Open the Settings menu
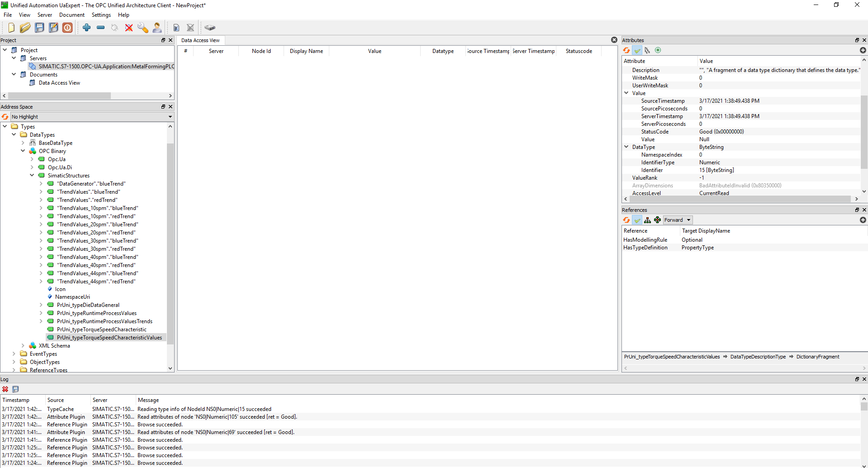 [101, 15]
